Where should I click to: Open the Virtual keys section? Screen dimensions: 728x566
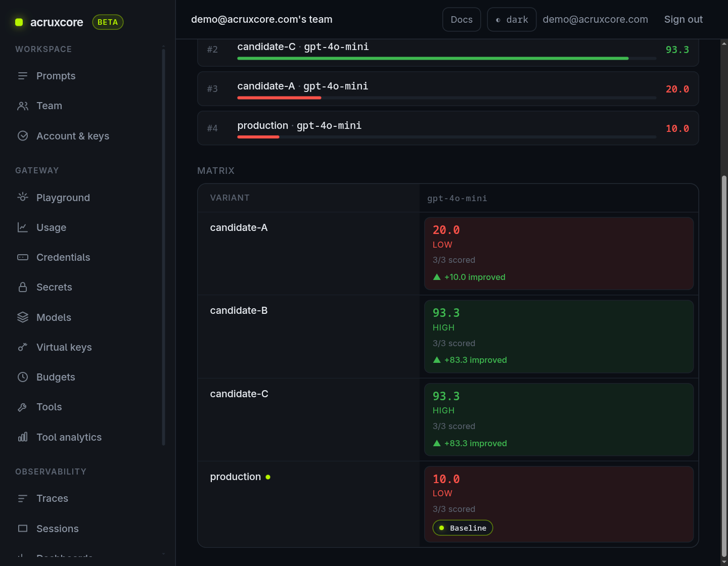[x=64, y=347]
